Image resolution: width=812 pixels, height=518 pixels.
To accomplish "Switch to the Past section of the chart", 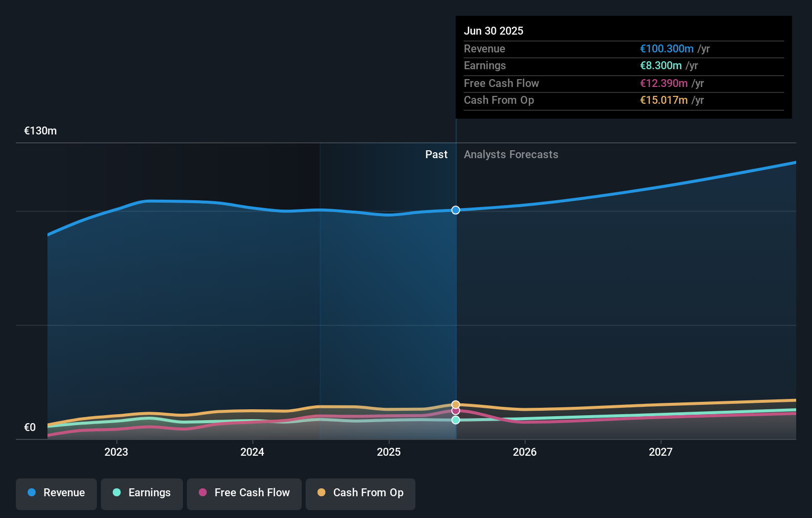I will click(x=436, y=155).
